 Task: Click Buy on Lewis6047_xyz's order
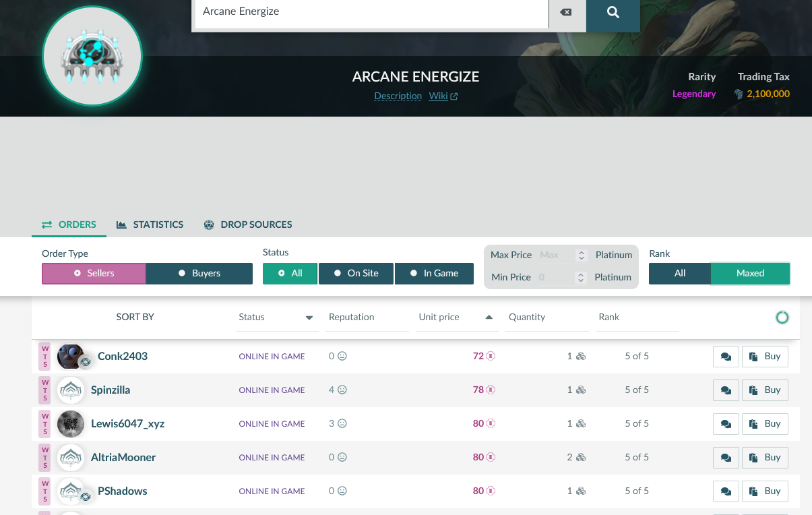click(x=765, y=424)
